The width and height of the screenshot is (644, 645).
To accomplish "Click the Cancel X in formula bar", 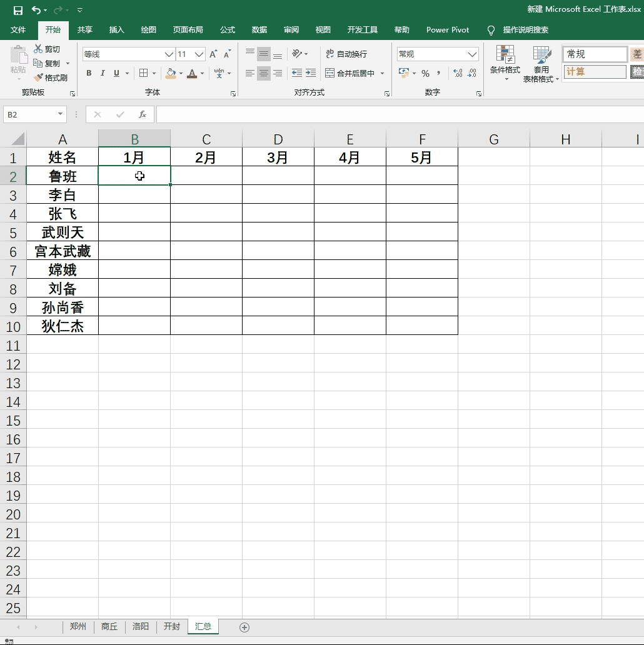I will [98, 114].
